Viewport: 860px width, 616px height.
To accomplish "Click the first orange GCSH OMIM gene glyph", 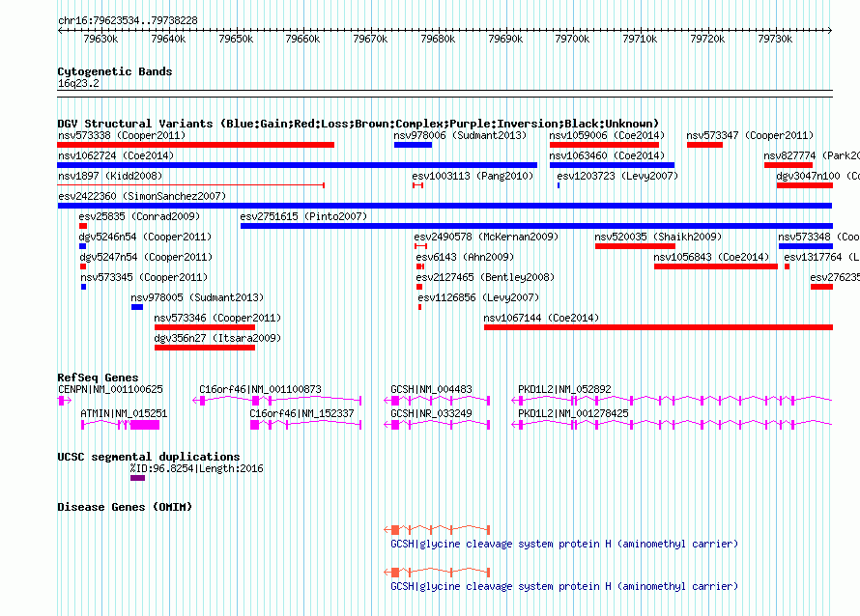I will click(437, 529).
